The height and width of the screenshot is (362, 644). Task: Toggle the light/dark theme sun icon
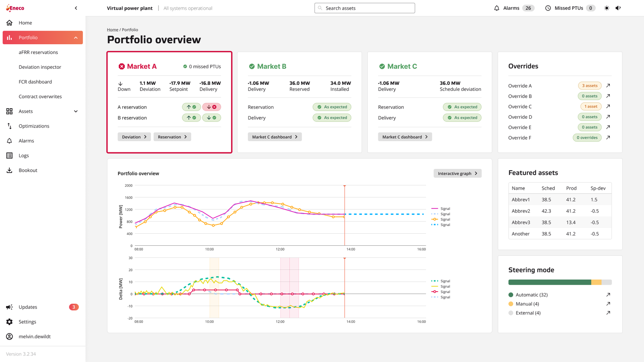click(x=607, y=8)
